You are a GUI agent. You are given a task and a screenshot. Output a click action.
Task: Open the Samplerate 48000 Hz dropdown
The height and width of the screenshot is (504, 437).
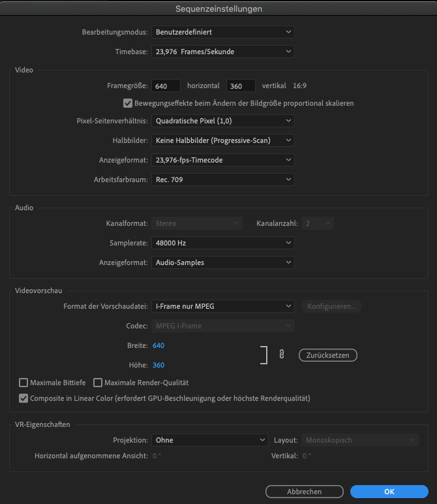[x=222, y=243]
